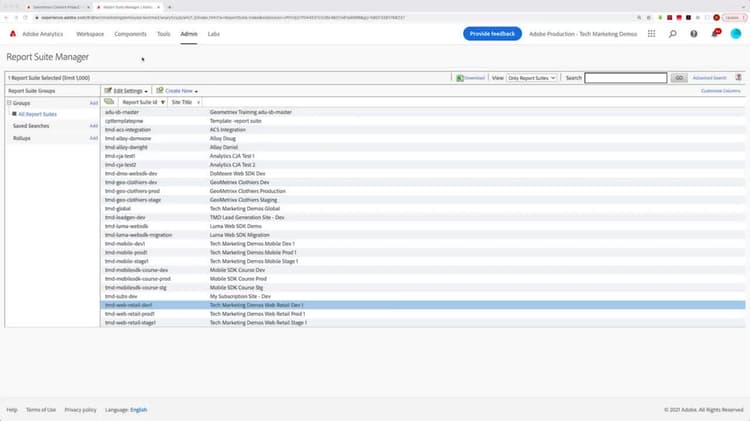Click the Provide feedback button
This screenshot has height=421, width=750.
pos(492,34)
